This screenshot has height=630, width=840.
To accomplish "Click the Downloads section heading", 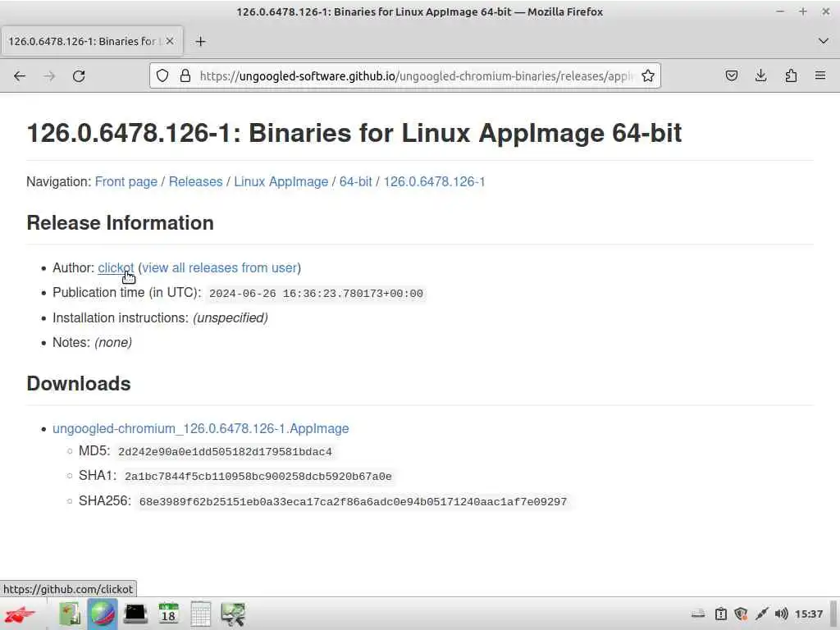I will pyautogui.click(x=79, y=384).
